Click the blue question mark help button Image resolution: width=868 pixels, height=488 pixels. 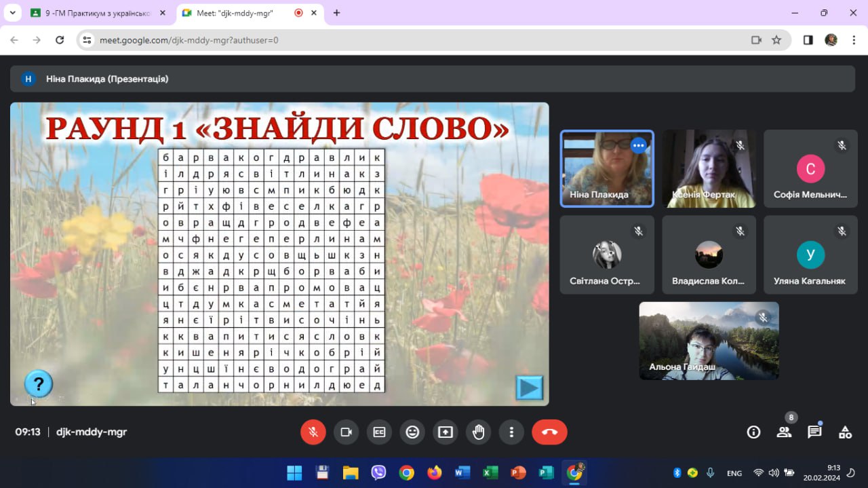[x=39, y=383]
